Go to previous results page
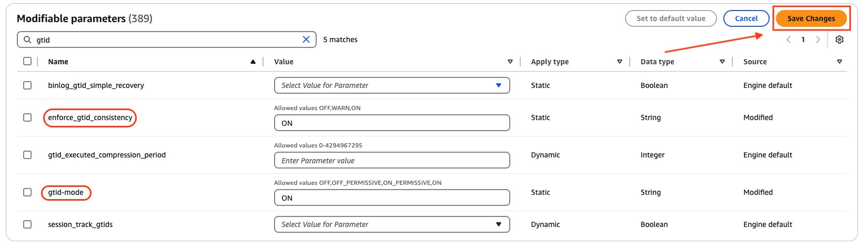The width and height of the screenshot is (868, 247). point(788,39)
